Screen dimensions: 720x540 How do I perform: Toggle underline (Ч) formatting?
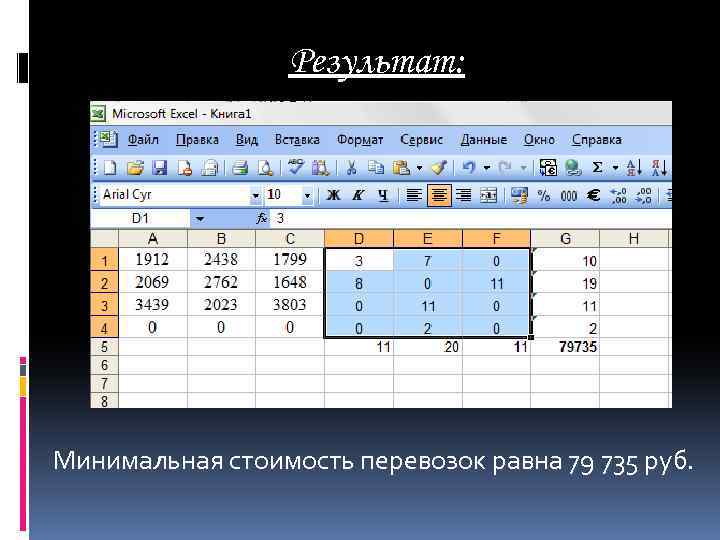(383, 196)
